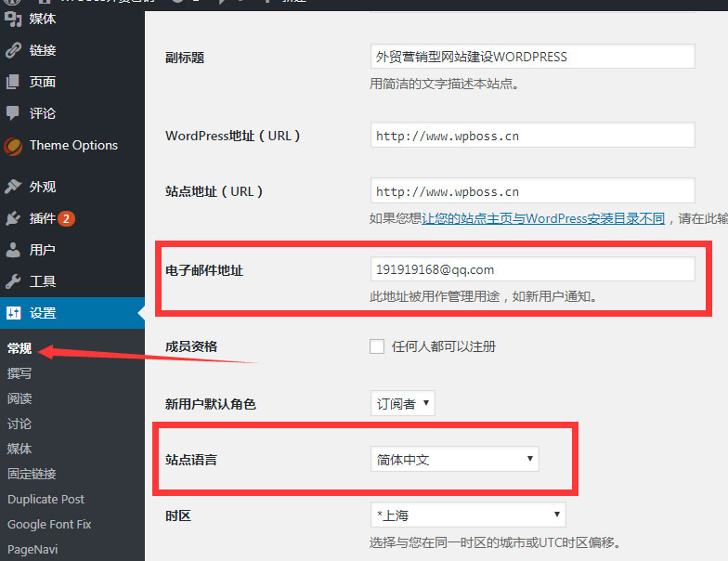Open the 媒体 menu at sidebar top
The width and height of the screenshot is (728, 561).
click(43, 19)
